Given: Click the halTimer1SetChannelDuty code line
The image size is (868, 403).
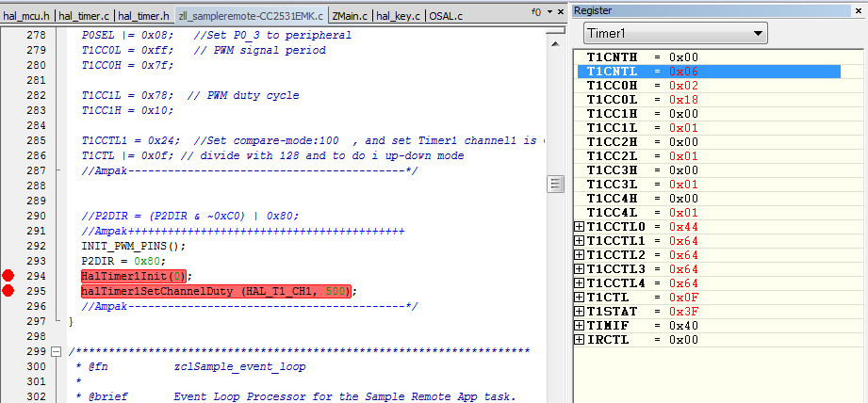Looking at the screenshot, I should point(220,291).
